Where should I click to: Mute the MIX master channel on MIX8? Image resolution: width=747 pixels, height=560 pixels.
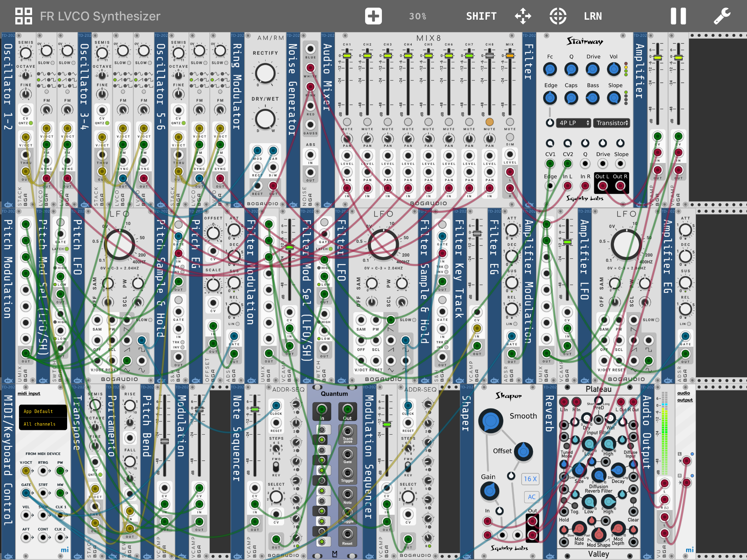pos(510,122)
